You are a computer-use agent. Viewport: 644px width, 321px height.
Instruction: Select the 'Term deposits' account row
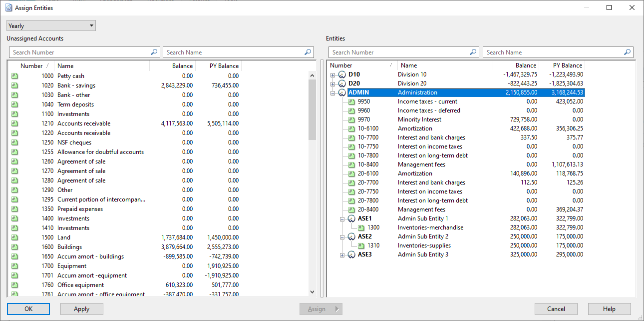pyautogui.click(x=125, y=104)
